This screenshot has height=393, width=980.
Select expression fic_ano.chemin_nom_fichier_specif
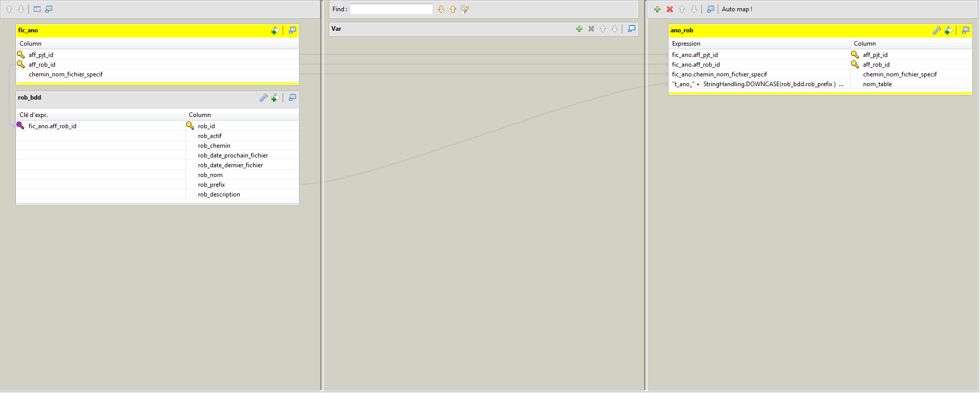click(x=759, y=74)
